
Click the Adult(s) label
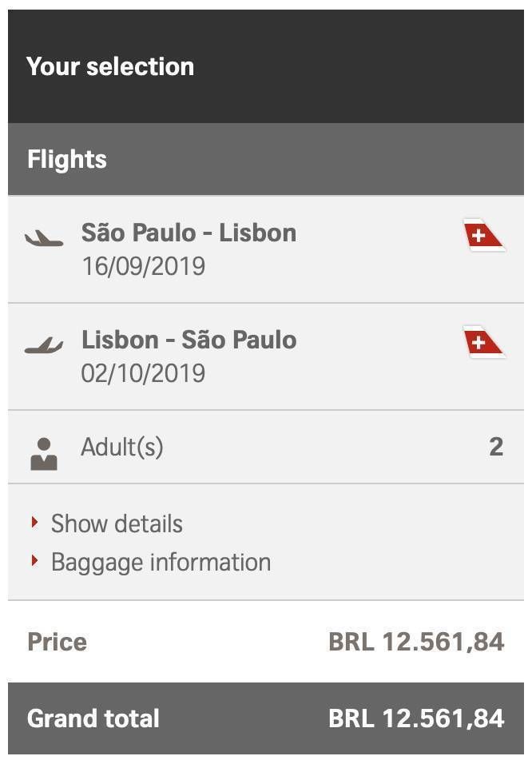(x=122, y=448)
